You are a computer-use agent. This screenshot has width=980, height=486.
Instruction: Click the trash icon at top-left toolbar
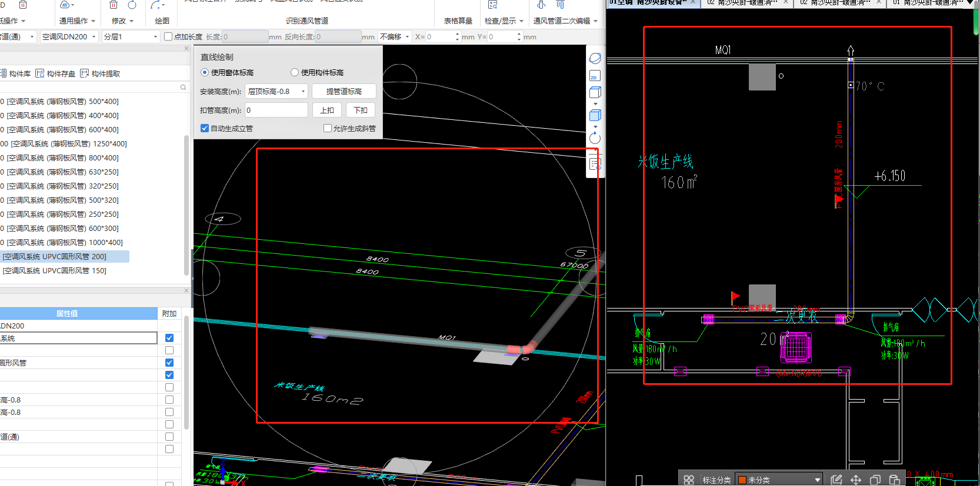point(23,5)
